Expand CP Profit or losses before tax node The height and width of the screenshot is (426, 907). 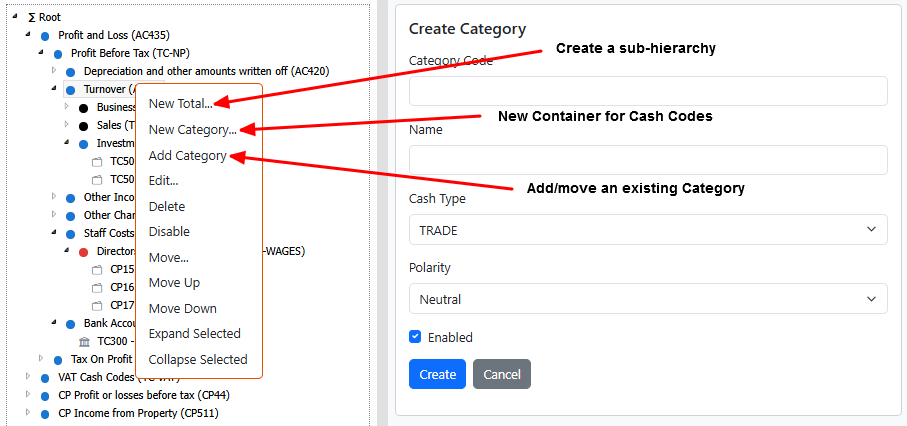pyautogui.click(x=28, y=394)
